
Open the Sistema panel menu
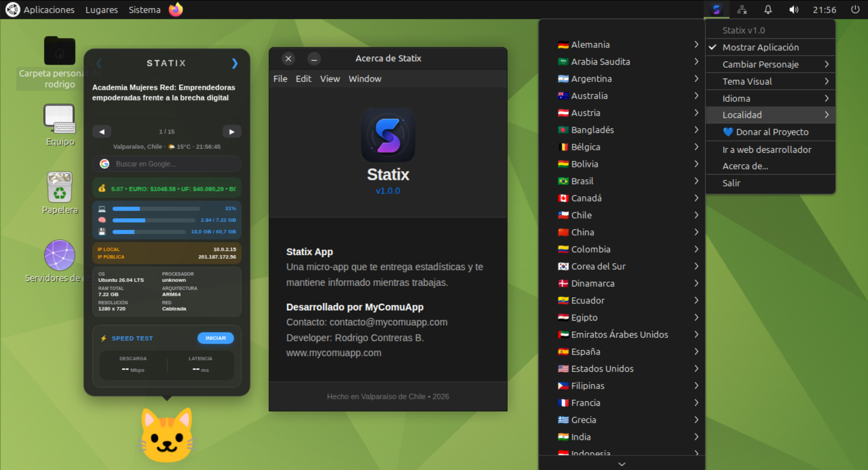pos(144,10)
